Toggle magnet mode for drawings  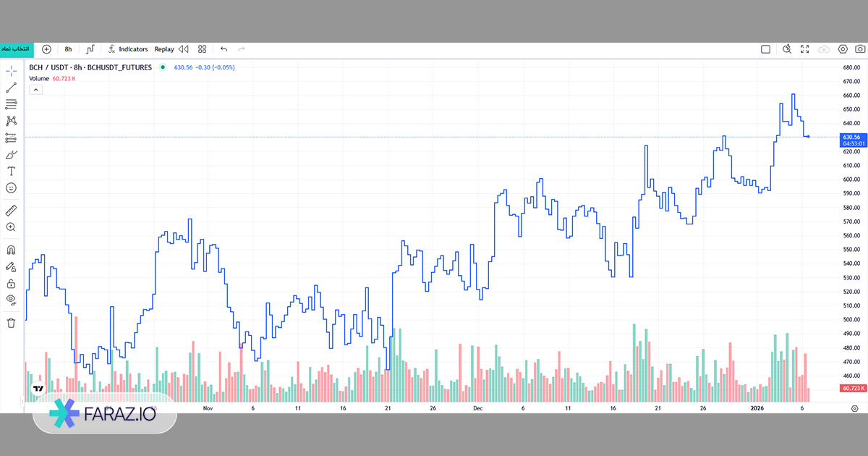click(x=11, y=250)
